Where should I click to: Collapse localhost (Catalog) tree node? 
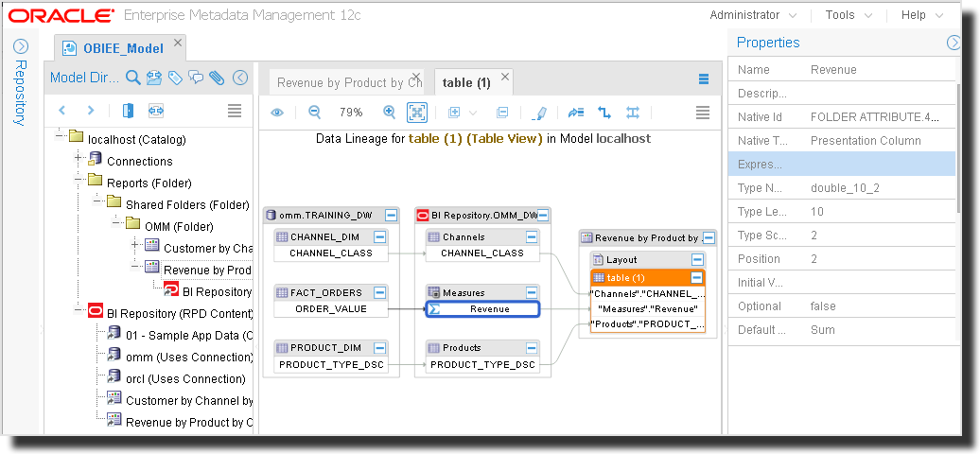tap(61, 134)
